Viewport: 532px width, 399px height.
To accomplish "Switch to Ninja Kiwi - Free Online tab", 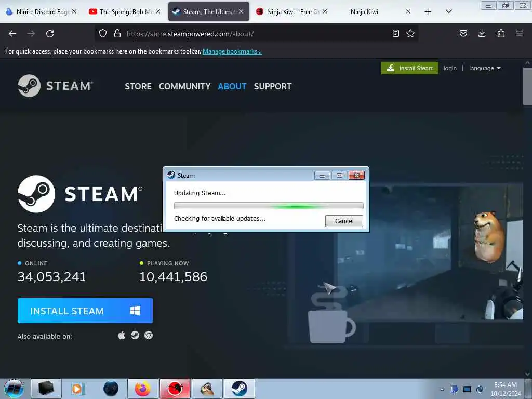I will click(x=292, y=12).
